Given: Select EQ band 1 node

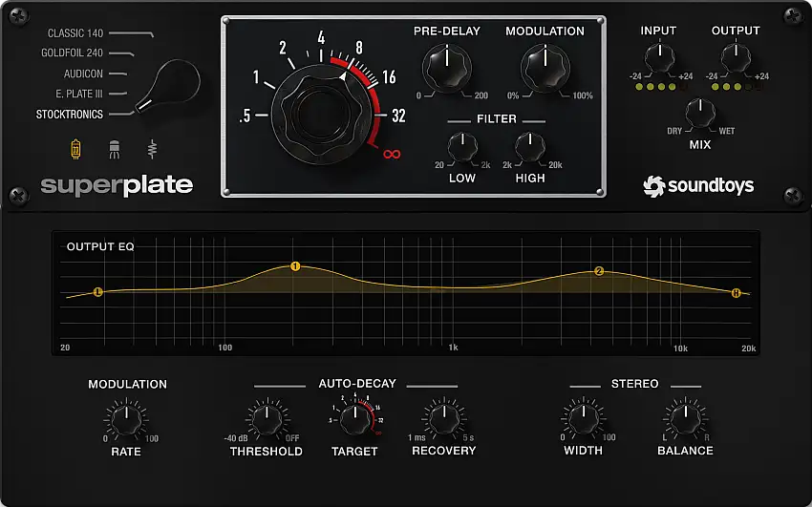Looking at the screenshot, I should pos(295,266).
